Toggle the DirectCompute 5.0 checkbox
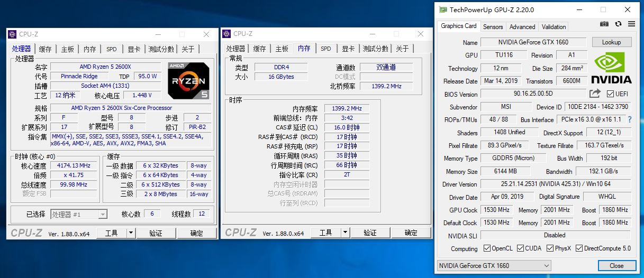The image size is (644, 278). click(579, 248)
